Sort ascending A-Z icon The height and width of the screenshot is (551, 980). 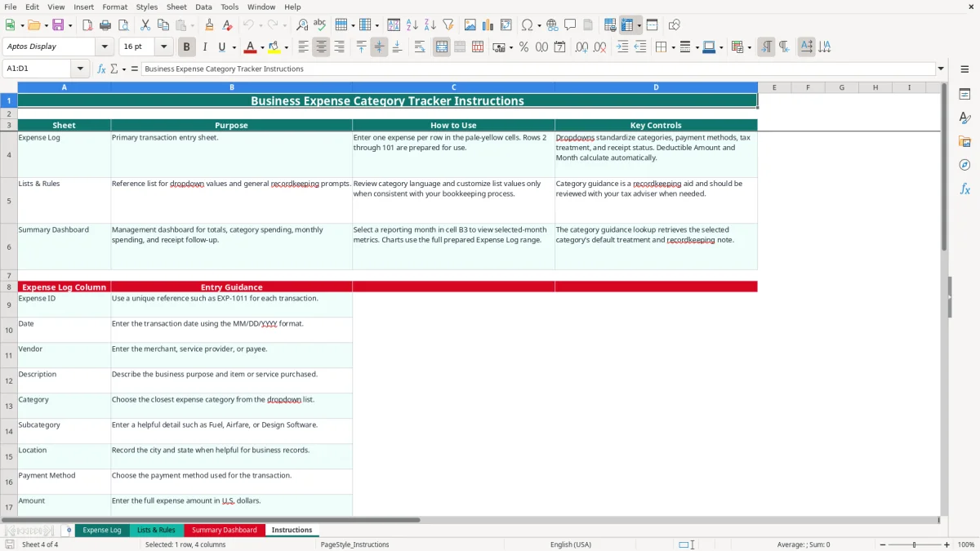[x=412, y=25]
